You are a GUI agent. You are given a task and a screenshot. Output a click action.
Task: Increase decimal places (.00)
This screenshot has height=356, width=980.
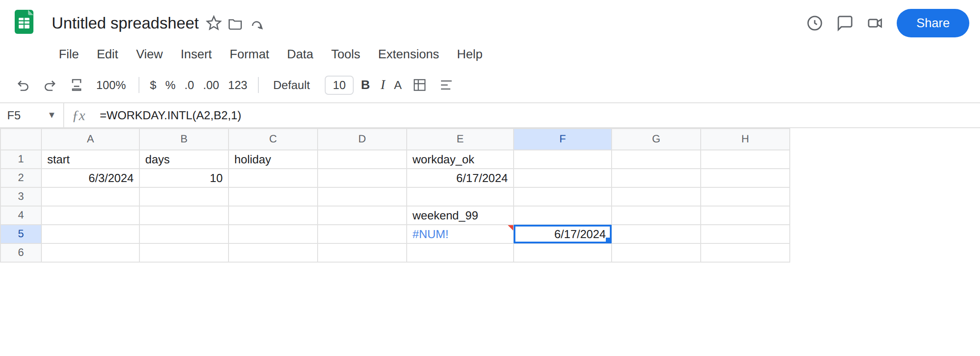coord(211,85)
